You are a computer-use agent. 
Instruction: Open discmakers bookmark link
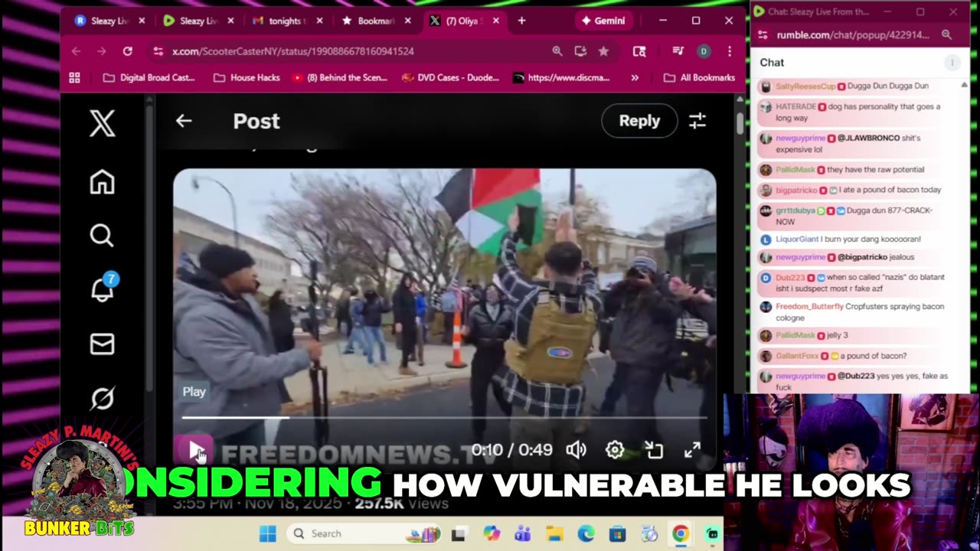point(561,77)
